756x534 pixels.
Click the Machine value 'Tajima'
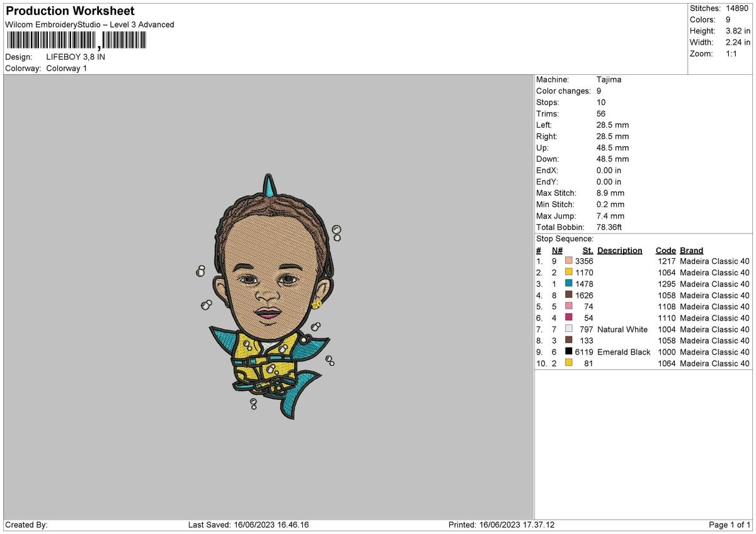tap(609, 80)
